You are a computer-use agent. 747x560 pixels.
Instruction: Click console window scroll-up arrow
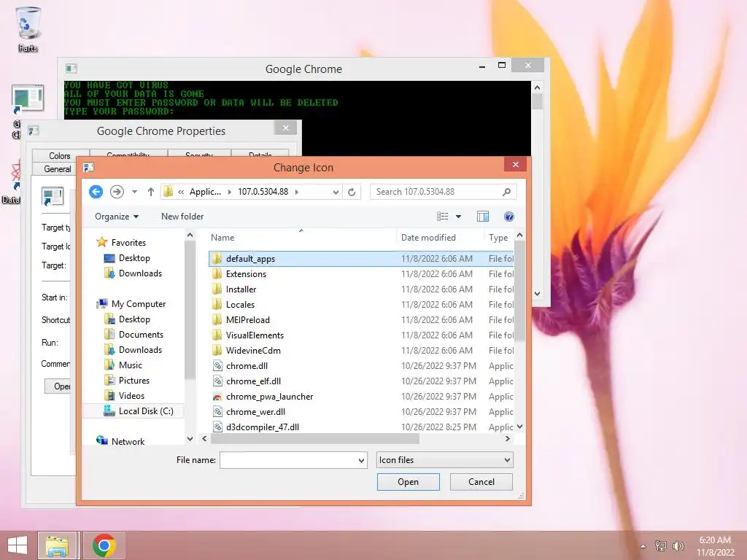(537, 87)
